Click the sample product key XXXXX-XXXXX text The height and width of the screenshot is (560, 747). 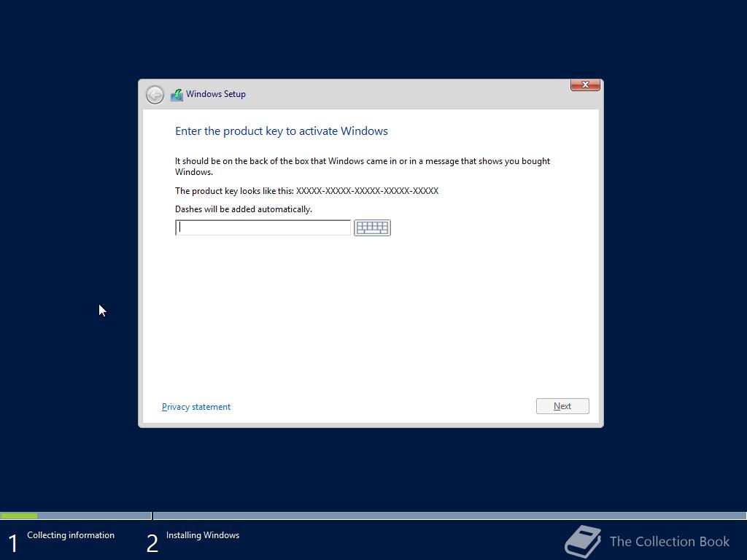368,191
